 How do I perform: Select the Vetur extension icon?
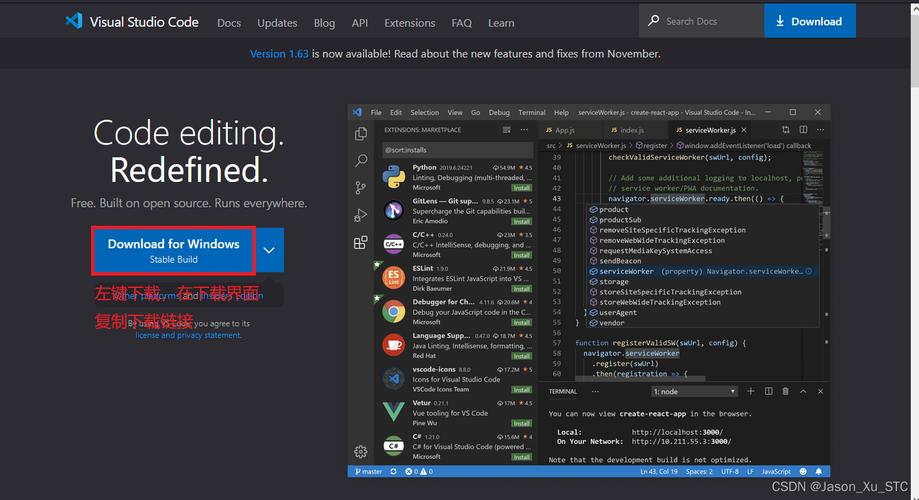[x=393, y=412]
